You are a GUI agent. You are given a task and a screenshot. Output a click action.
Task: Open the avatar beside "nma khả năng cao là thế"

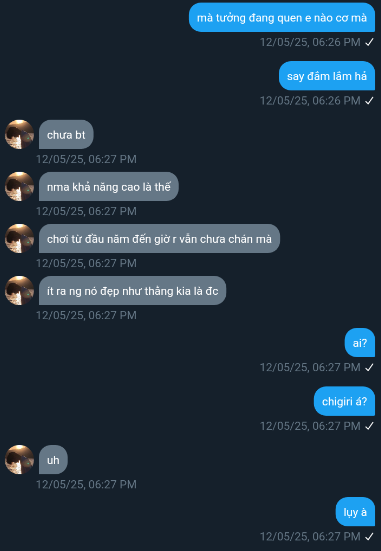point(19,186)
